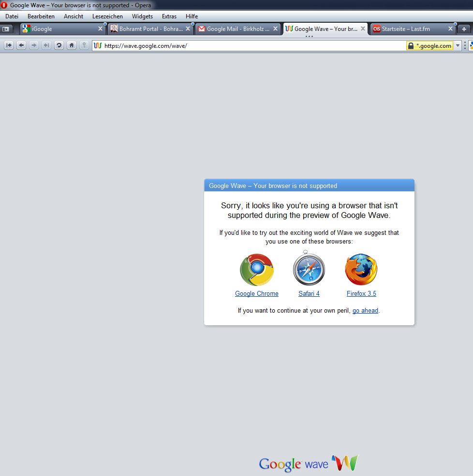Image resolution: width=473 pixels, height=476 pixels.
Task: Reload the current page
Action: point(59,45)
